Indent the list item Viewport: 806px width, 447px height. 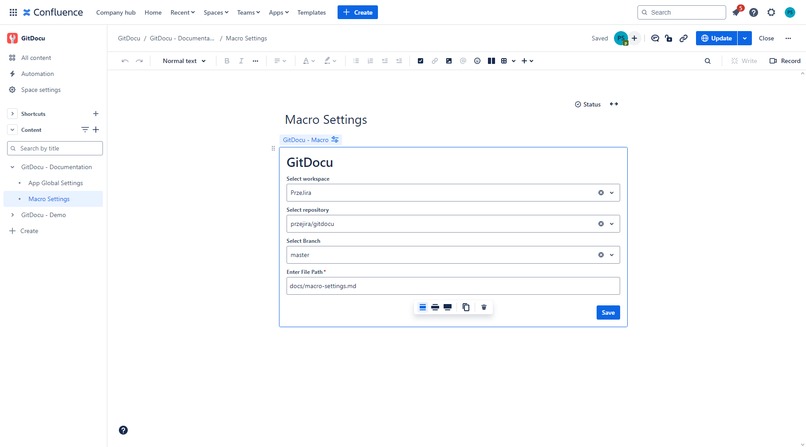click(x=399, y=61)
